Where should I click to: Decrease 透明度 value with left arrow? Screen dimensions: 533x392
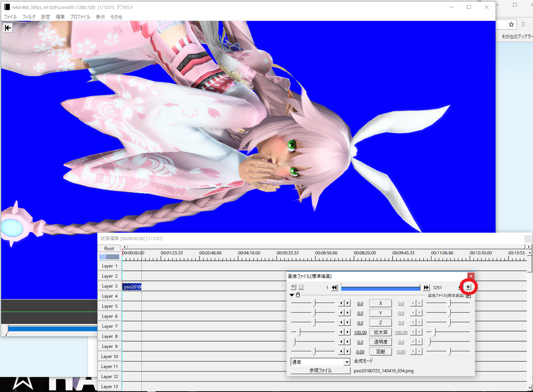(341, 342)
